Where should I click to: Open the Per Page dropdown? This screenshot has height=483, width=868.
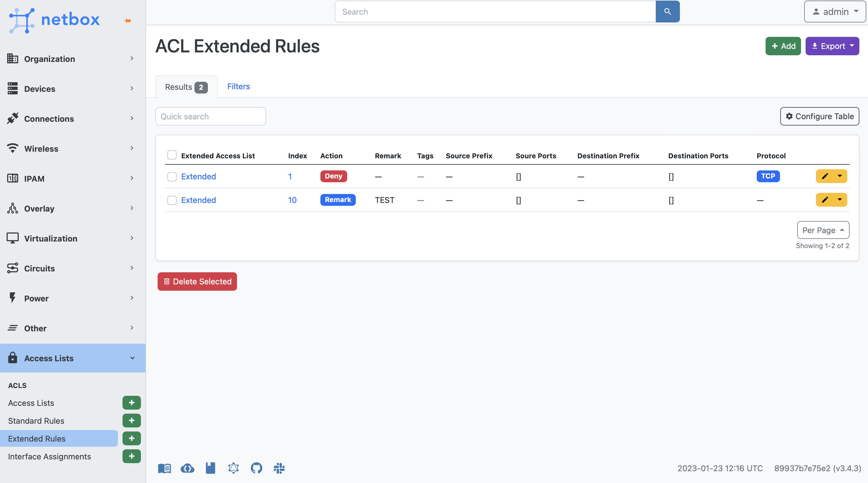823,230
